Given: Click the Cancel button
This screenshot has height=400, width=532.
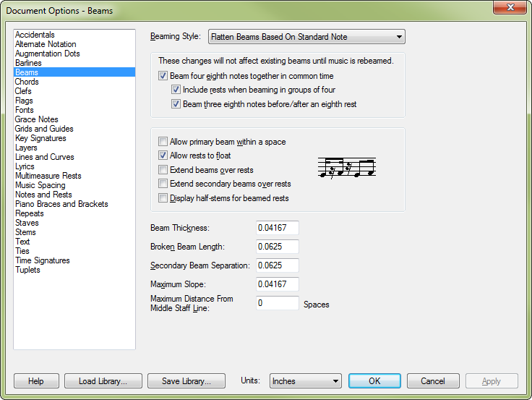Looking at the screenshot, I should click(x=433, y=381).
